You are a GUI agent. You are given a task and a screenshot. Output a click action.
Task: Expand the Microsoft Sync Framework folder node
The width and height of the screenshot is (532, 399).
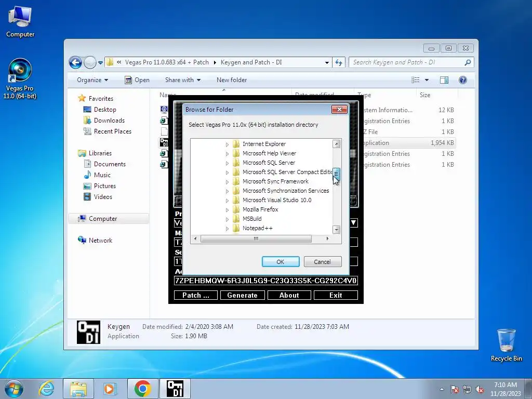click(227, 182)
